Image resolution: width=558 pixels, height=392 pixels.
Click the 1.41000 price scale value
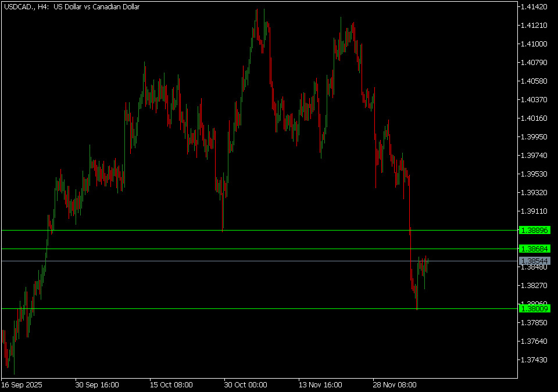[x=534, y=44]
